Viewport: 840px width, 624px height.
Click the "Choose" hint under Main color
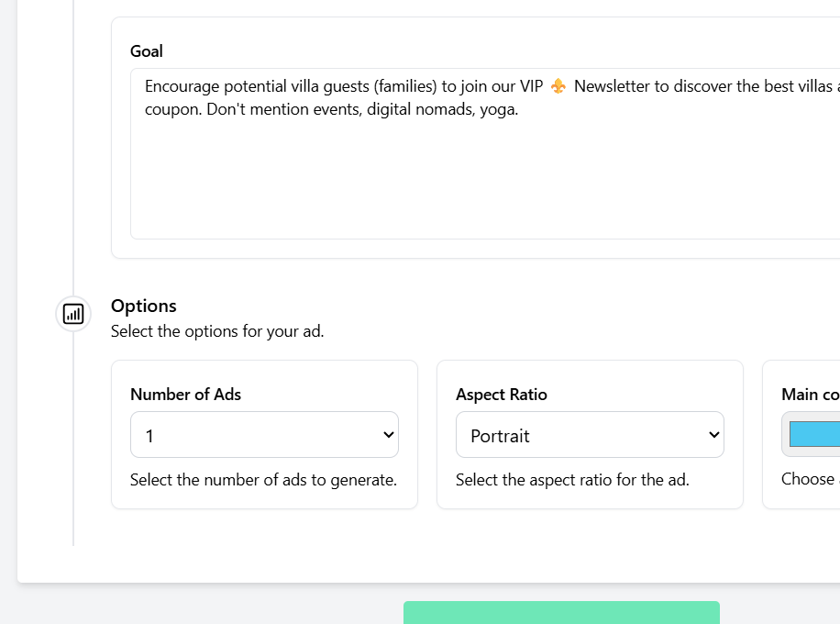point(807,479)
